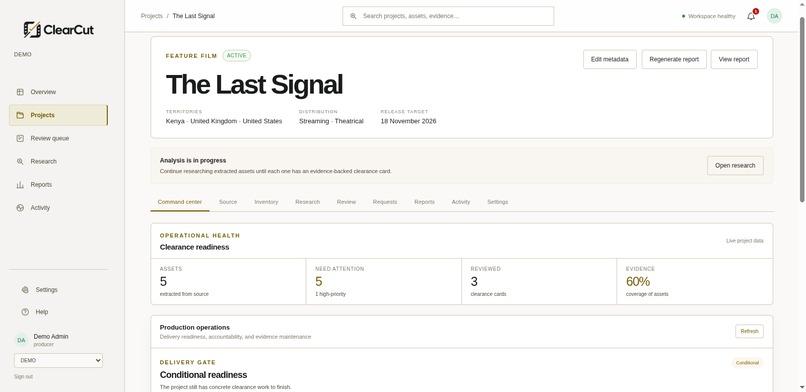Click the Sign out link
806x392 pixels.
point(23,377)
